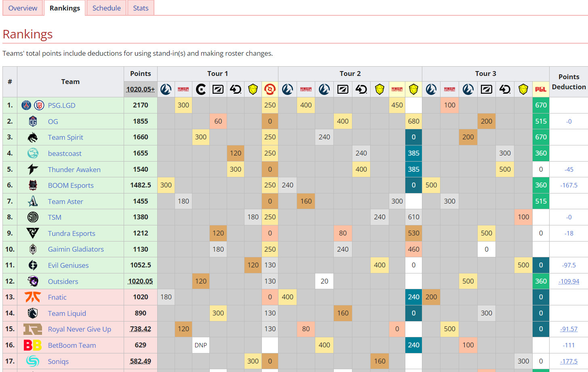588x372 pixels.
Task: Open the beastcoast team link
Action: [x=65, y=153]
